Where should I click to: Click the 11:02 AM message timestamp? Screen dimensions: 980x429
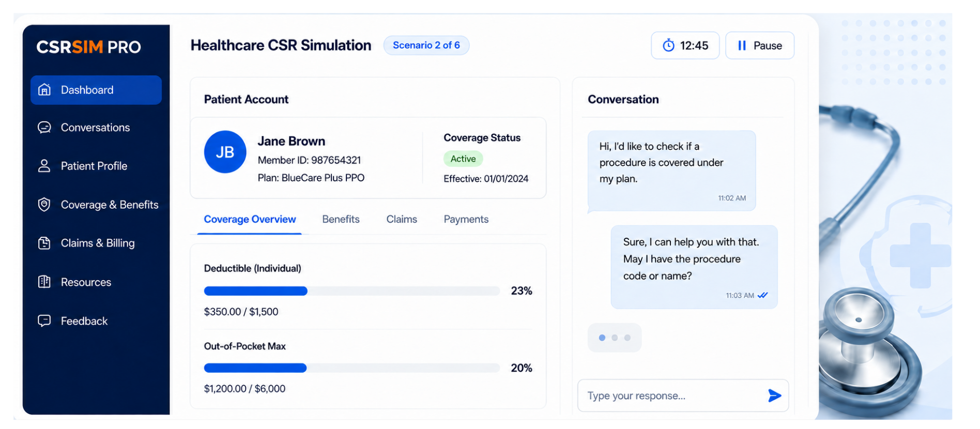(732, 198)
